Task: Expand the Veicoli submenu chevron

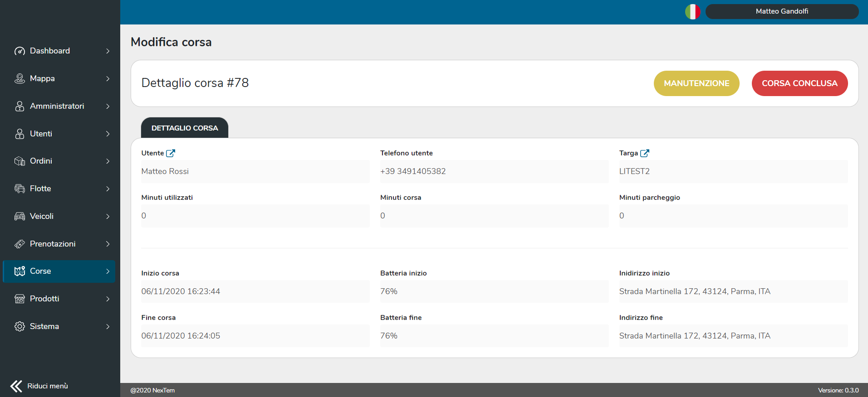Action: point(108,217)
